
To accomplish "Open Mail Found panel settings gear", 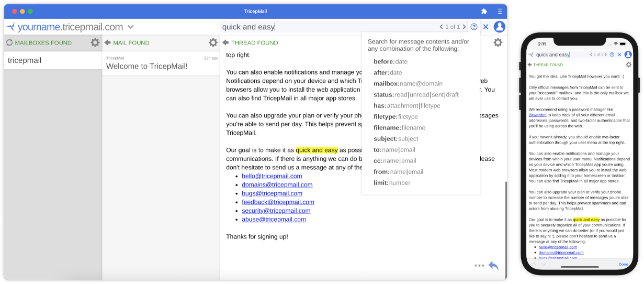I will pos(213,42).
